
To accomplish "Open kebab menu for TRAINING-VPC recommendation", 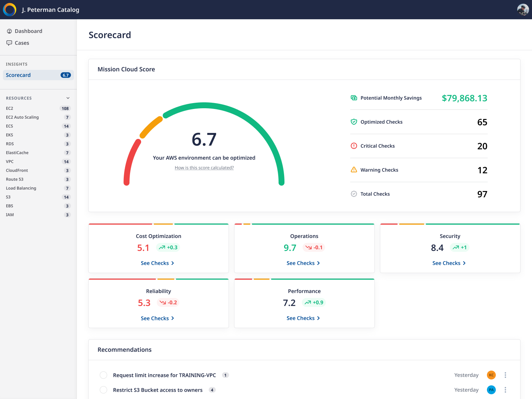I will pos(505,375).
